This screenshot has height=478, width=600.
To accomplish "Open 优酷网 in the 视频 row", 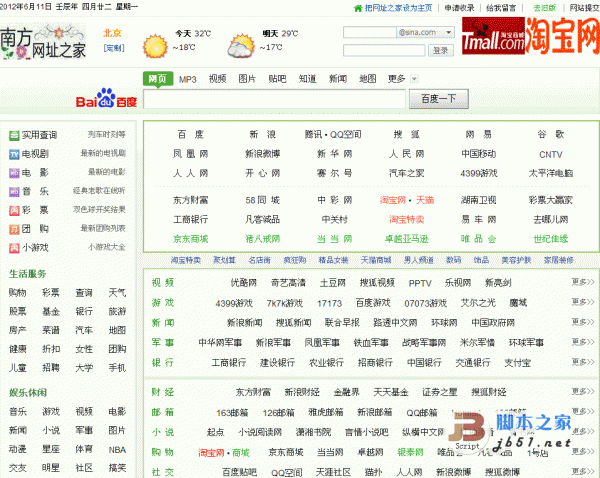I will [x=244, y=283].
